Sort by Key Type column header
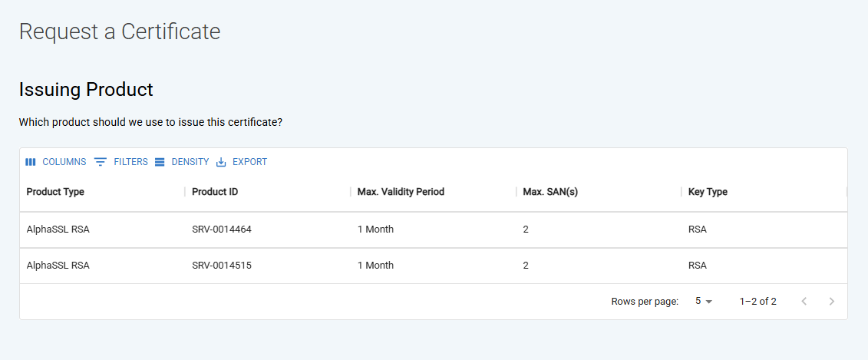The width and height of the screenshot is (868, 360). point(708,192)
